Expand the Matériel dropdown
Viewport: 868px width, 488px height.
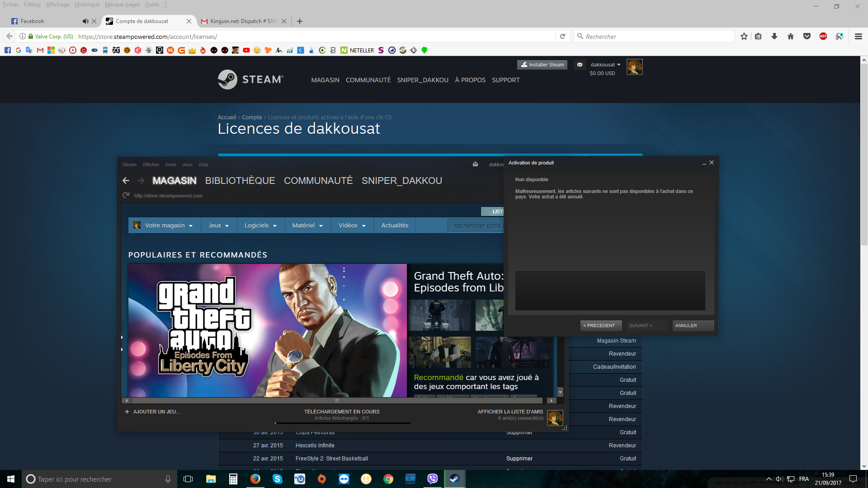tap(307, 225)
